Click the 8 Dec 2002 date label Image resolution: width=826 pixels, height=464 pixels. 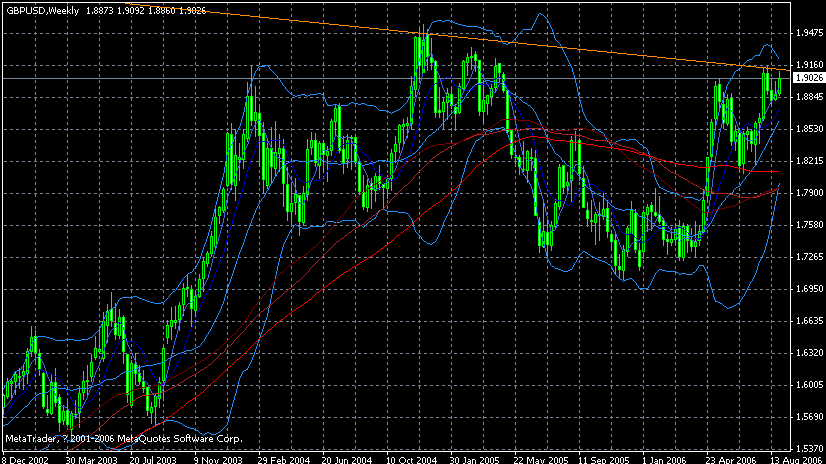[x=25, y=459]
